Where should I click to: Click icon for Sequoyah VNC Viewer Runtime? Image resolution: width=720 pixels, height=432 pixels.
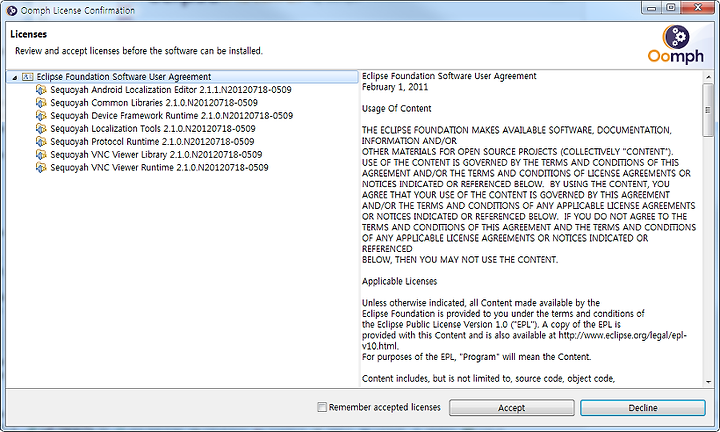click(x=41, y=167)
